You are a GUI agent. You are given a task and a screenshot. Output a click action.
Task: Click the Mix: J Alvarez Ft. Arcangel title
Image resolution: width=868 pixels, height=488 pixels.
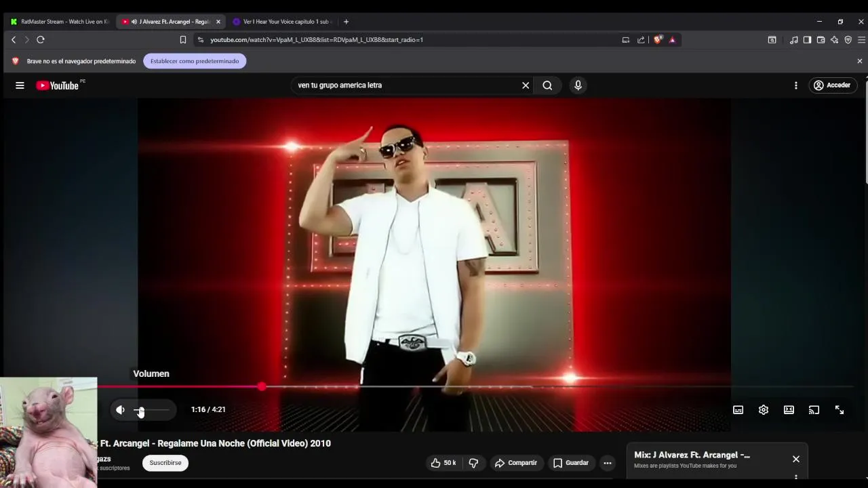[692, 455]
